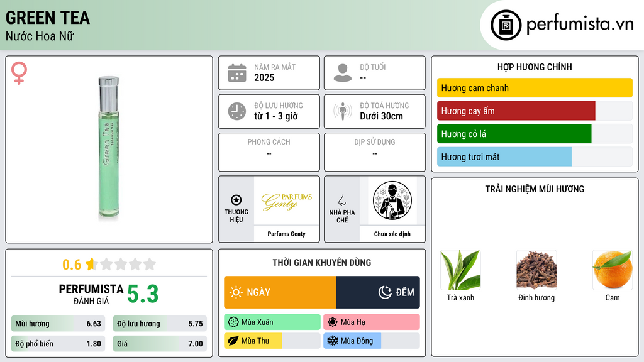Click the Thời gian khuyên dùng heading
The width and height of the screenshot is (644, 362).
322,263
